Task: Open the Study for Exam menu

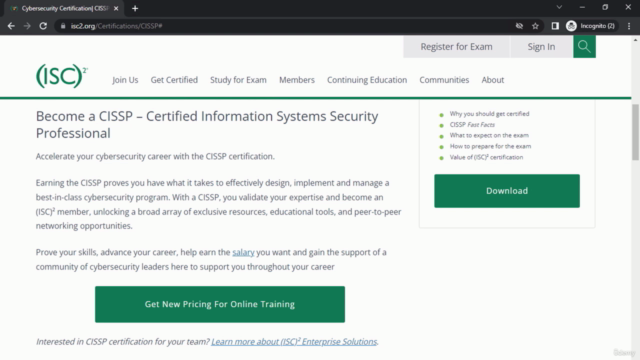Action: click(238, 80)
